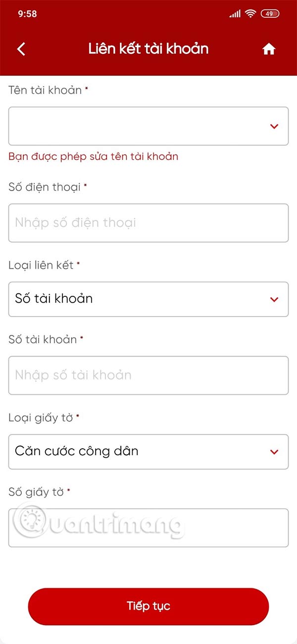Open the Loại giấy tờ selector
The height and width of the screenshot is (644, 297).
[148, 451]
